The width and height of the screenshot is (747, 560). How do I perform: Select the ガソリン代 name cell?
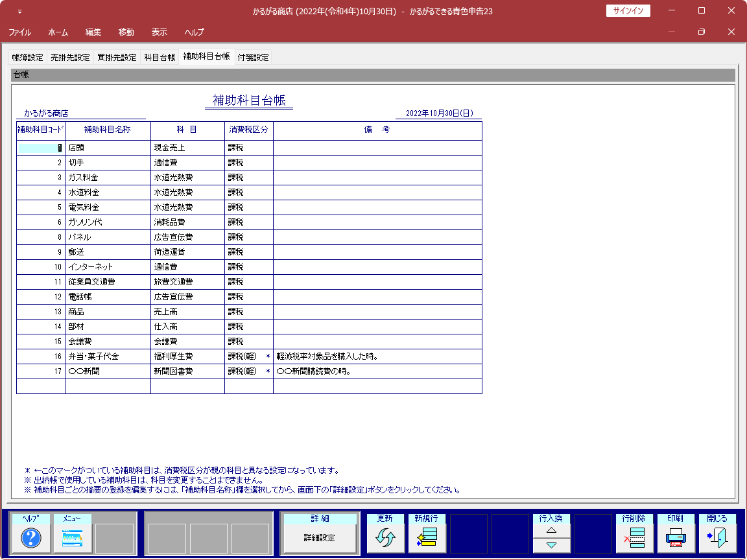coord(108,222)
